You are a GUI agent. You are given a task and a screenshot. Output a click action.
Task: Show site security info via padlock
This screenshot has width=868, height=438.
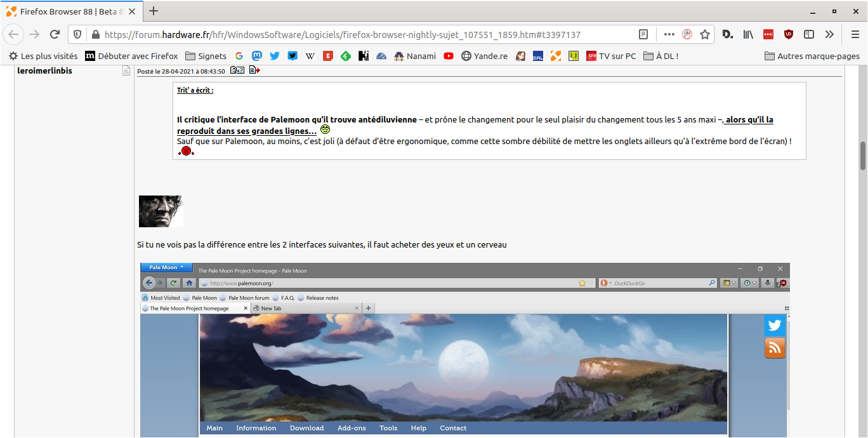[96, 35]
